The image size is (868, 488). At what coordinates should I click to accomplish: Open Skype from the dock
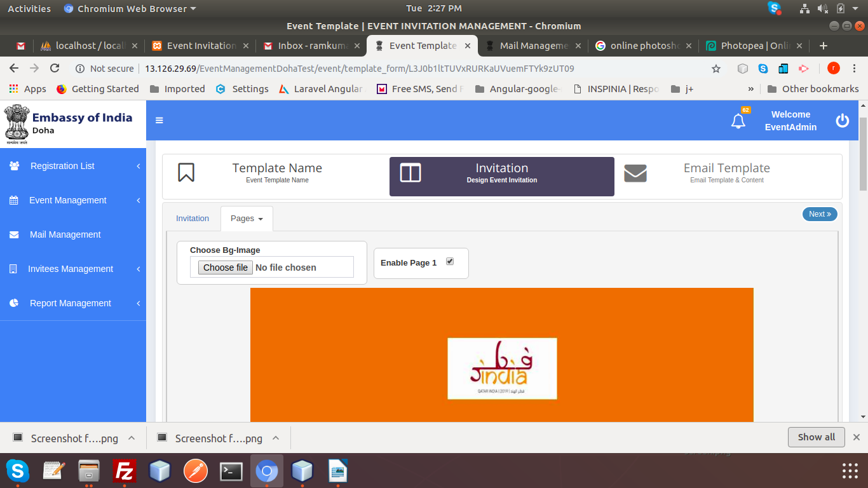pyautogui.click(x=18, y=471)
